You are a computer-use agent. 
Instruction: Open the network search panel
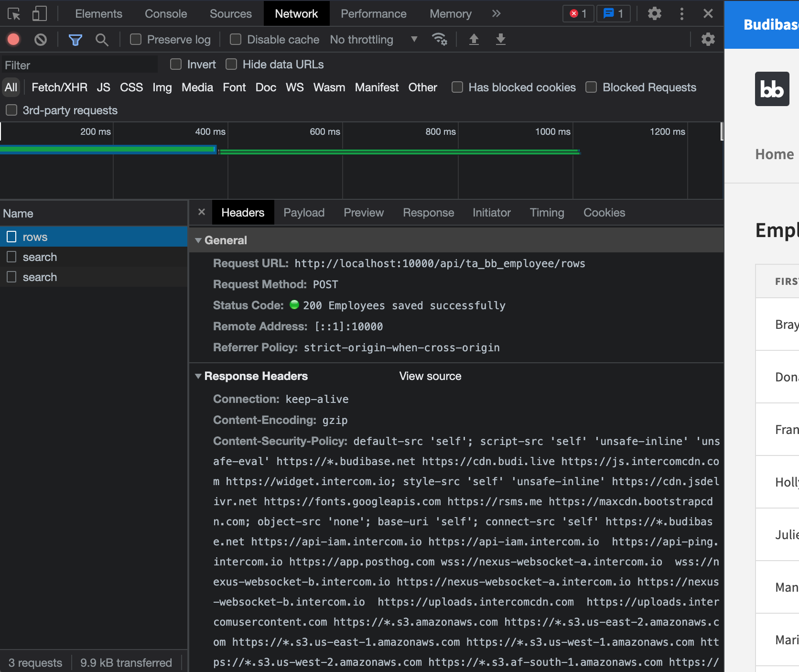(102, 39)
